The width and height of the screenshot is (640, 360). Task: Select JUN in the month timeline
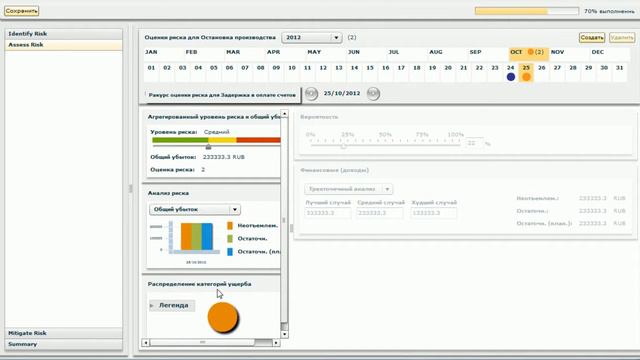(354, 52)
